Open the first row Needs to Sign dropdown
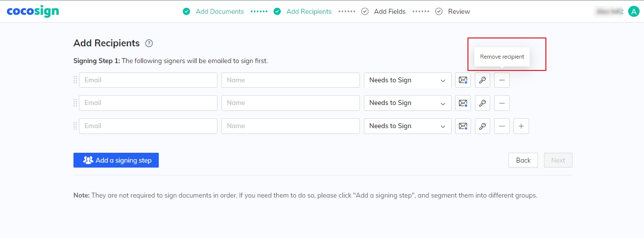The height and width of the screenshot is (238, 644). 408,80
